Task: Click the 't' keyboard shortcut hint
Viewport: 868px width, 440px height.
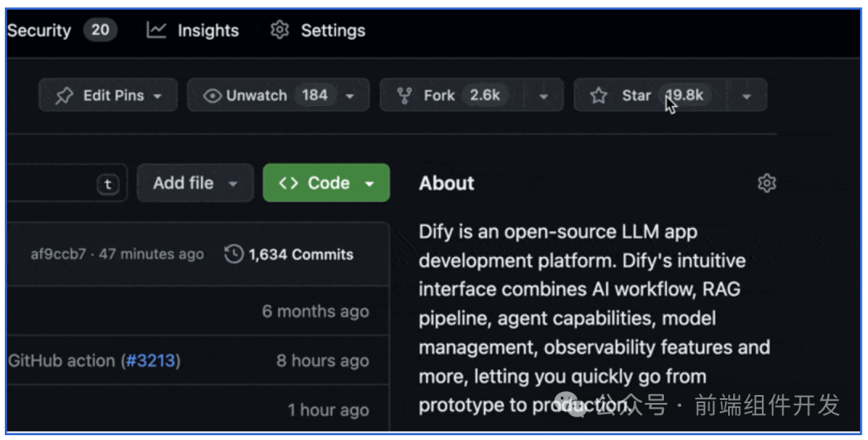Action: pos(108,184)
